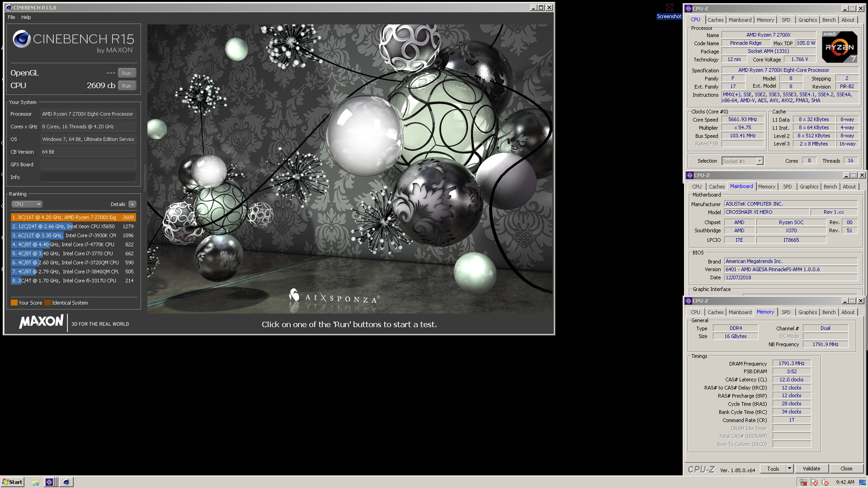Switch to SPD tab in top CPU-Z
The width and height of the screenshot is (868, 488).
click(x=786, y=20)
